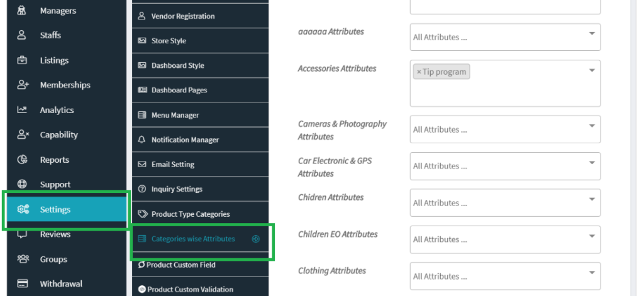Click the Product Type Categories tags icon
The image size is (644, 296).
[x=143, y=214]
